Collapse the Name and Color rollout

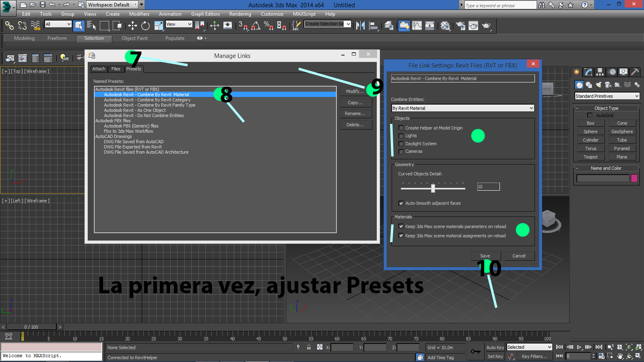(x=606, y=168)
